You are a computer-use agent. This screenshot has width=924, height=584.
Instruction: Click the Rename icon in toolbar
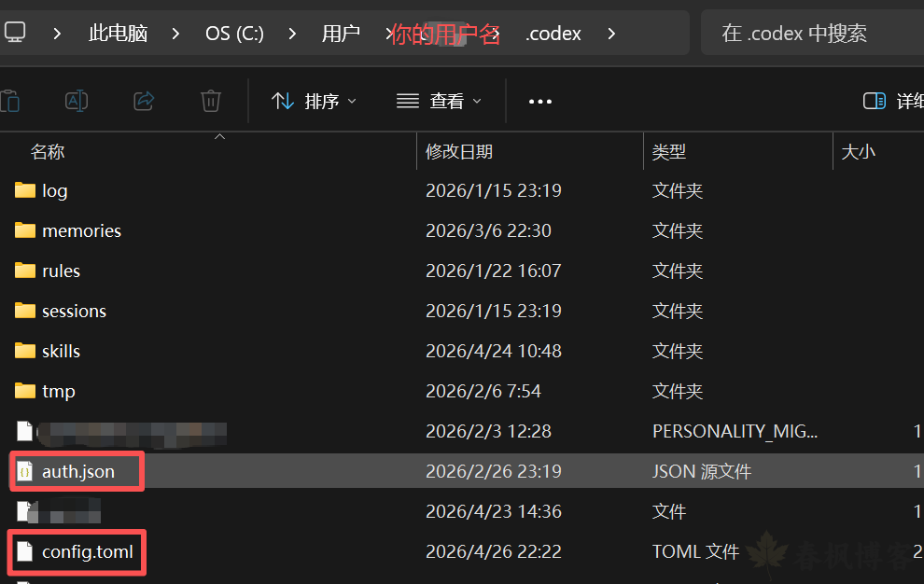tap(76, 102)
